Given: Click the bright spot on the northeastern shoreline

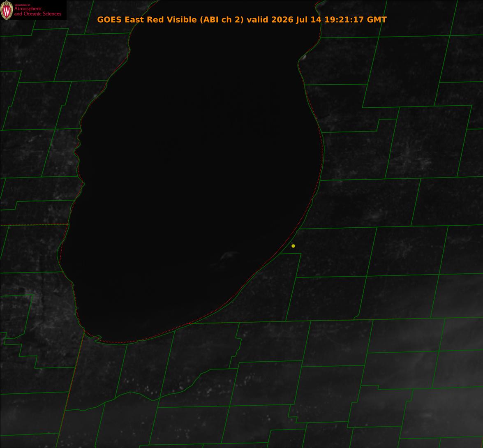Looking at the screenshot, I should [303, 57].
